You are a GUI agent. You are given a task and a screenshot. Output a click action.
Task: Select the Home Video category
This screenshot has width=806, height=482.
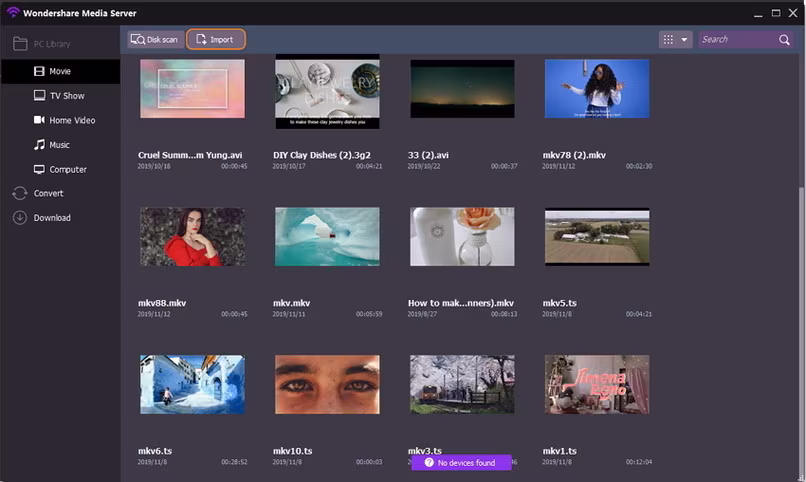61,120
